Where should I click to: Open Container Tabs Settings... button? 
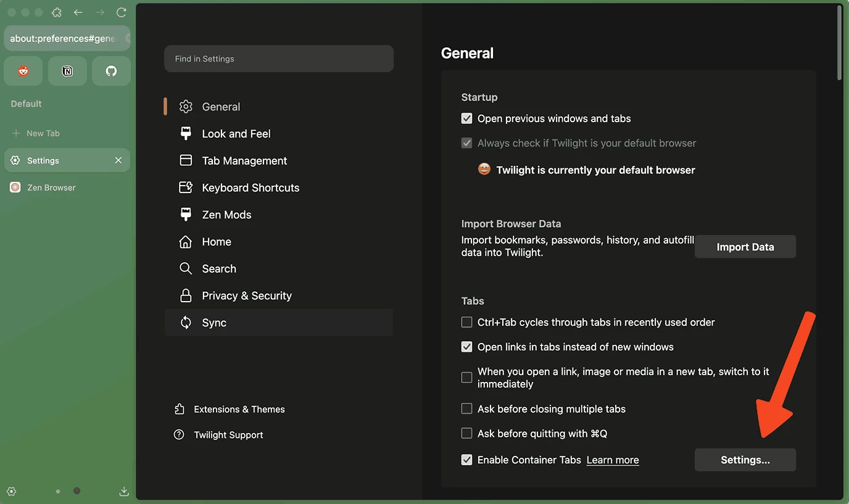pos(745,460)
